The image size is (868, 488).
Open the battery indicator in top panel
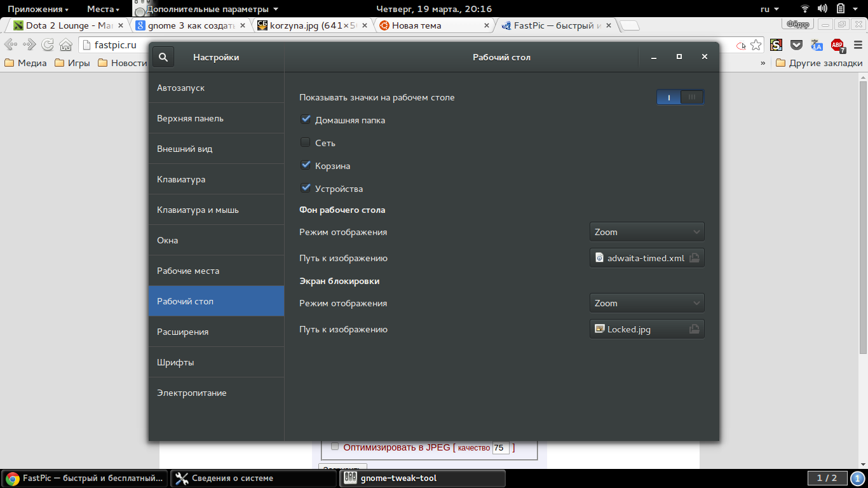[x=841, y=9]
